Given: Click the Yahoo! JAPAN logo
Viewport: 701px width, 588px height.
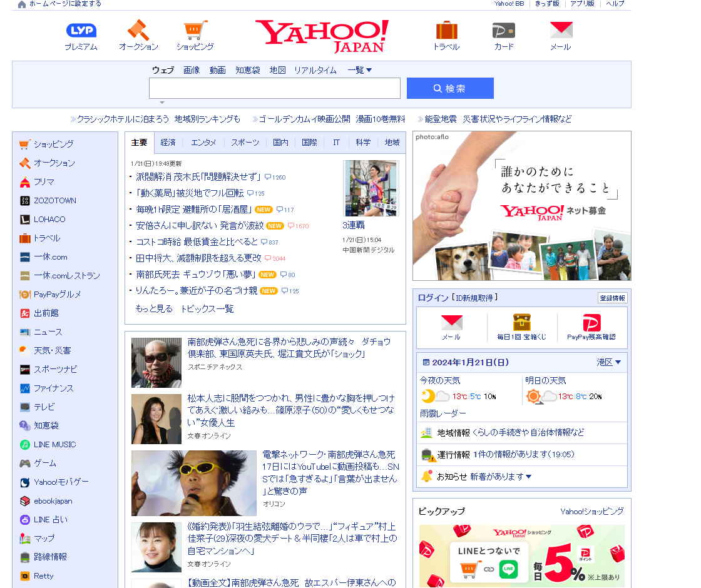Looking at the screenshot, I should pos(322,36).
